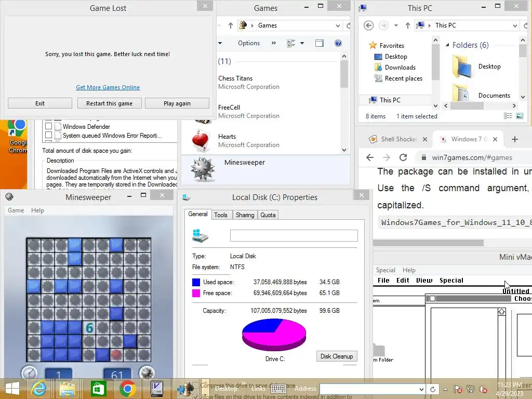532x399 pixels.
Task: Click the change view icon in Games toolbar
Action: coord(291,43)
